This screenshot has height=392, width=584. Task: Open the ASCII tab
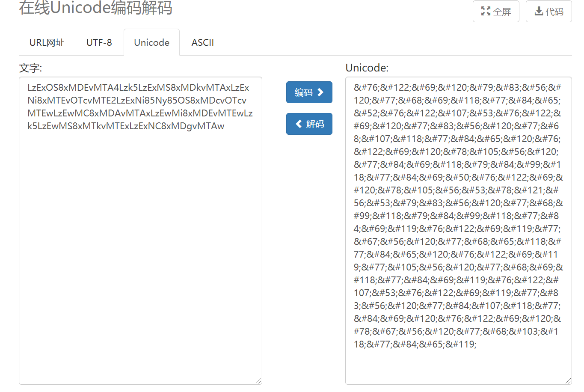click(202, 42)
